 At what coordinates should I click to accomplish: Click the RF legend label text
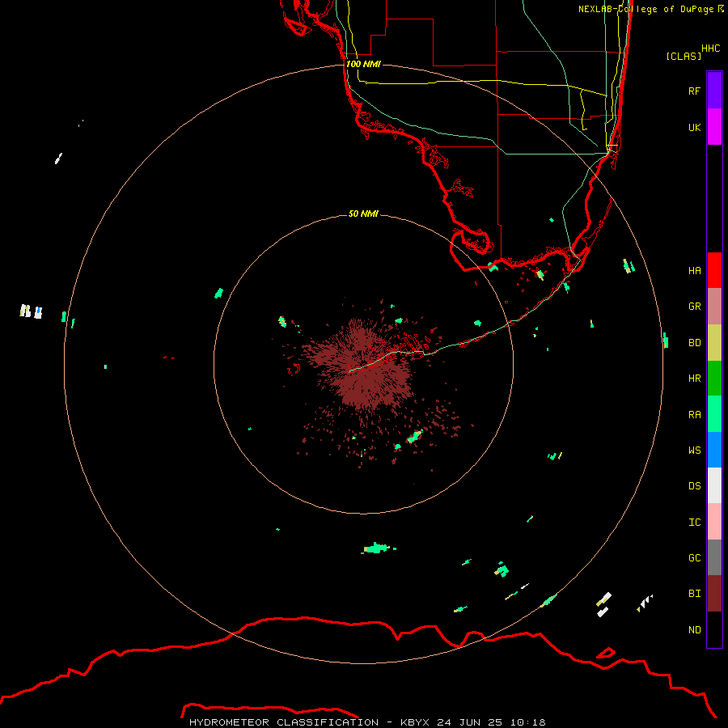coord(695,91)
